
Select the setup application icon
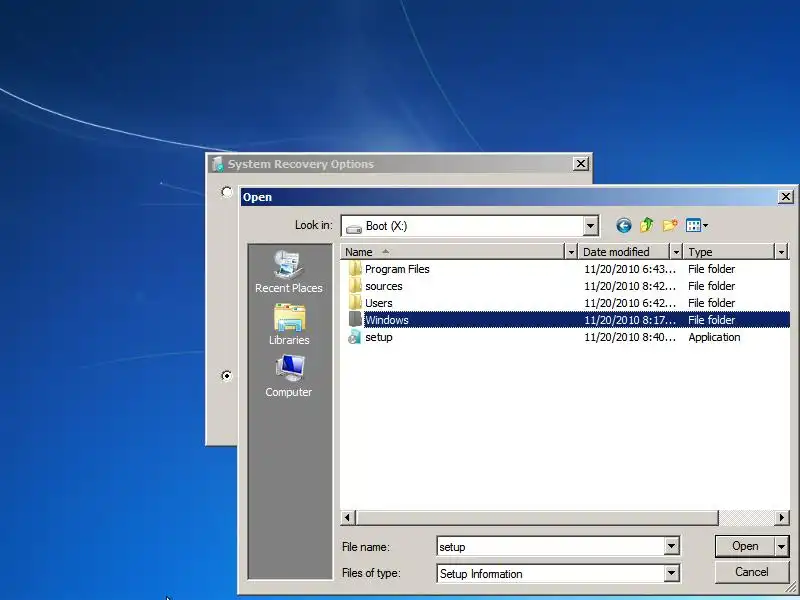tap(355, 337)
